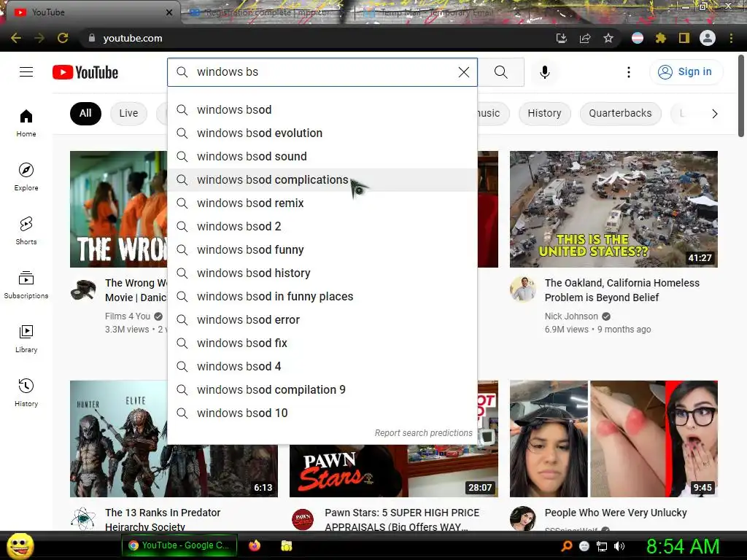Open Library in the sidebar
Image resolution: width=747 pixels, height=560 pixels.
pos(26,338)
